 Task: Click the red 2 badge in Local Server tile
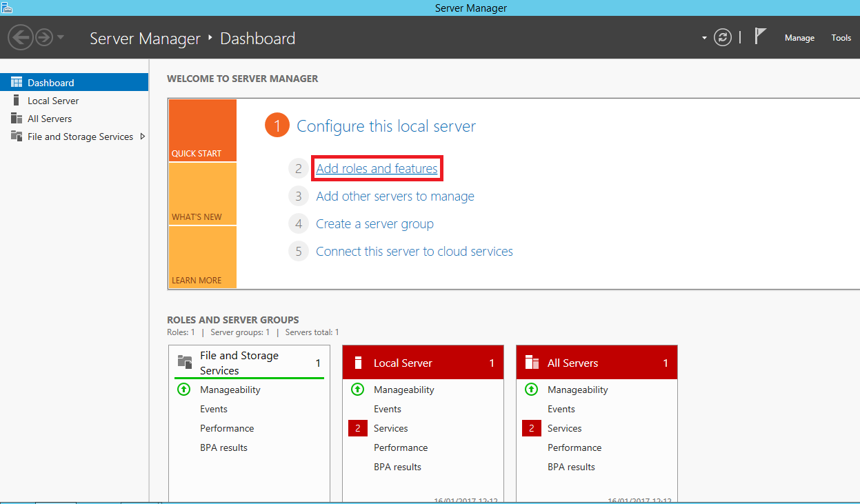358,428
